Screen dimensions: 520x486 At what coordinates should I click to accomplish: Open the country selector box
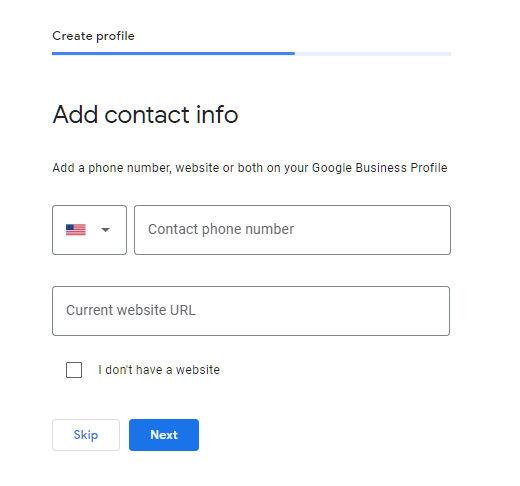(89, 230)
